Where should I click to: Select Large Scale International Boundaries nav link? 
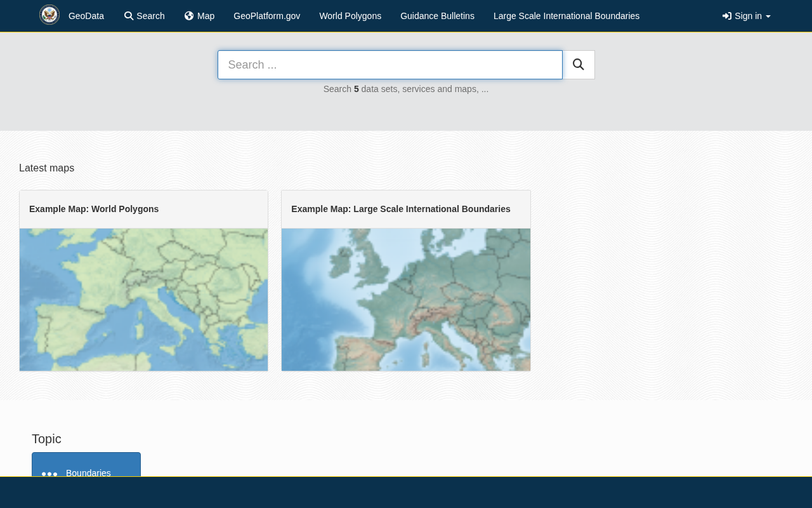[x=566, y=16]
